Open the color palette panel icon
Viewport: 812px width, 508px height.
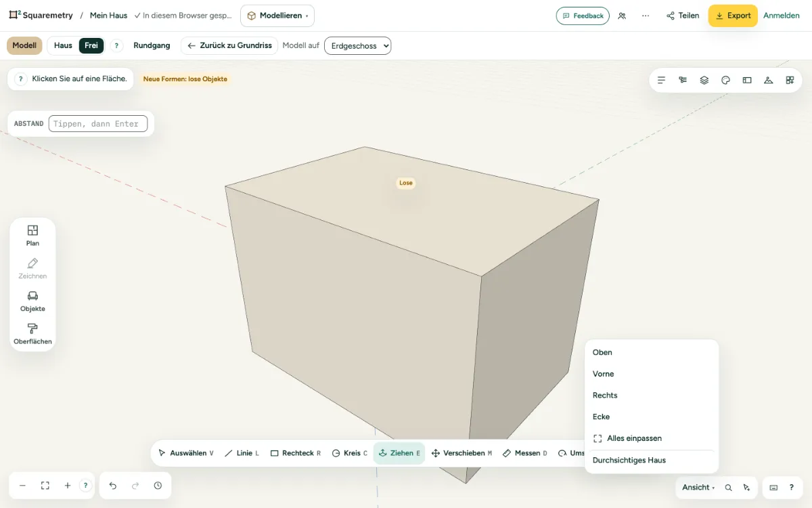pyautogui.click(x=725, y=80)
